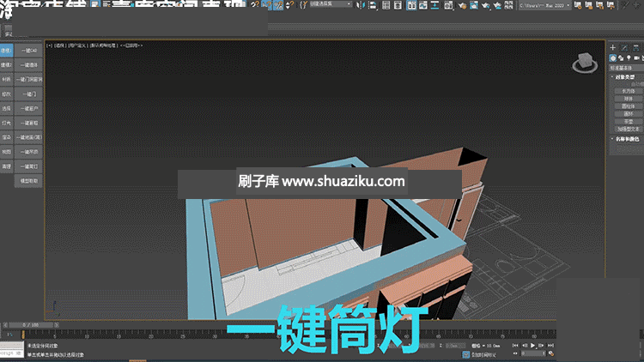Open the 透视 viewport view menu
This screenshot has height=362, width=644.
60,45
